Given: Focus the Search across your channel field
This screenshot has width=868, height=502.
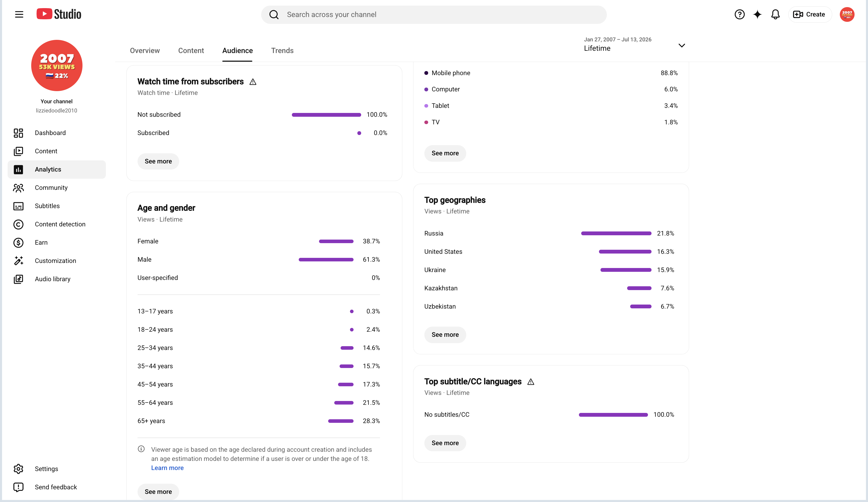Looking at the screenshot, I should (434, 14).
